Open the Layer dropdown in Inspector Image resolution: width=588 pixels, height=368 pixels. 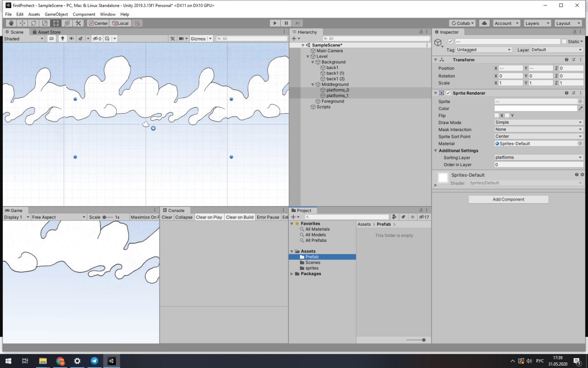pos(557,50)
